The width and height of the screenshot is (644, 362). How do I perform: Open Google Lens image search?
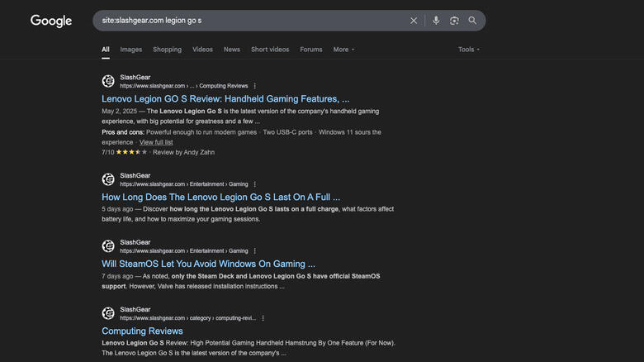tap(454, 21)
